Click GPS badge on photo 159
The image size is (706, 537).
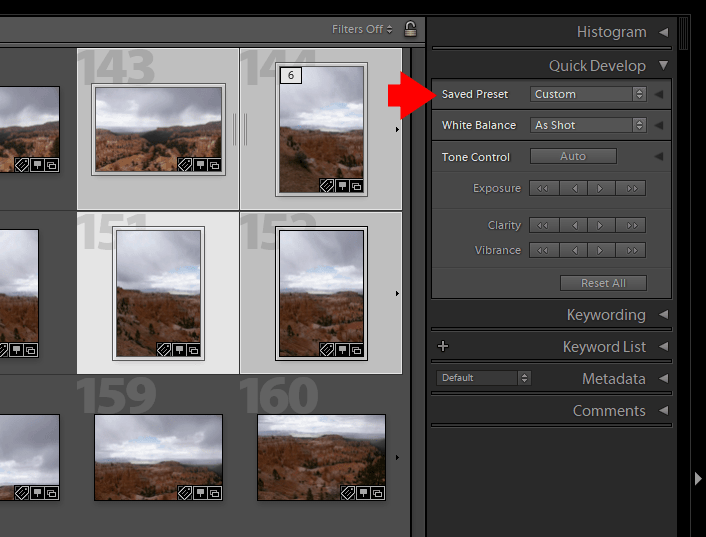[200, 493]
